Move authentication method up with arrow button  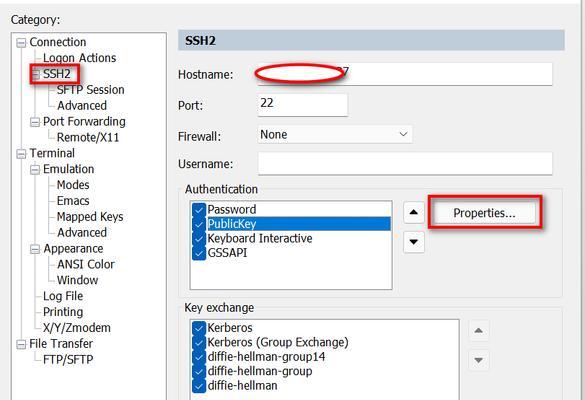coord(414,213)
